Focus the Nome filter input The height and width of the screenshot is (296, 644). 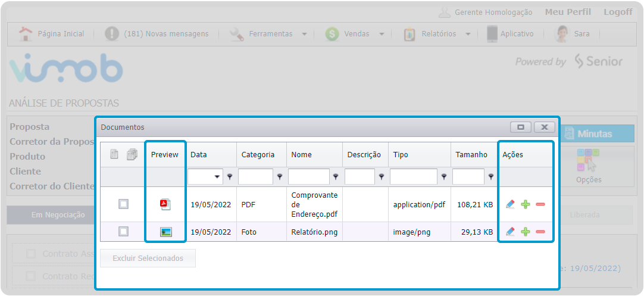(309, 177)
